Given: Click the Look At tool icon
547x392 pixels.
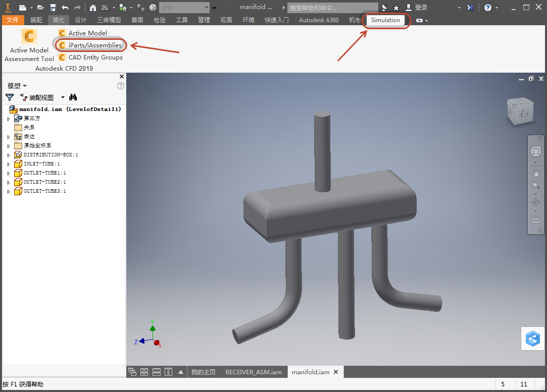Looking at the screenshot, I should tap(536, 220).
